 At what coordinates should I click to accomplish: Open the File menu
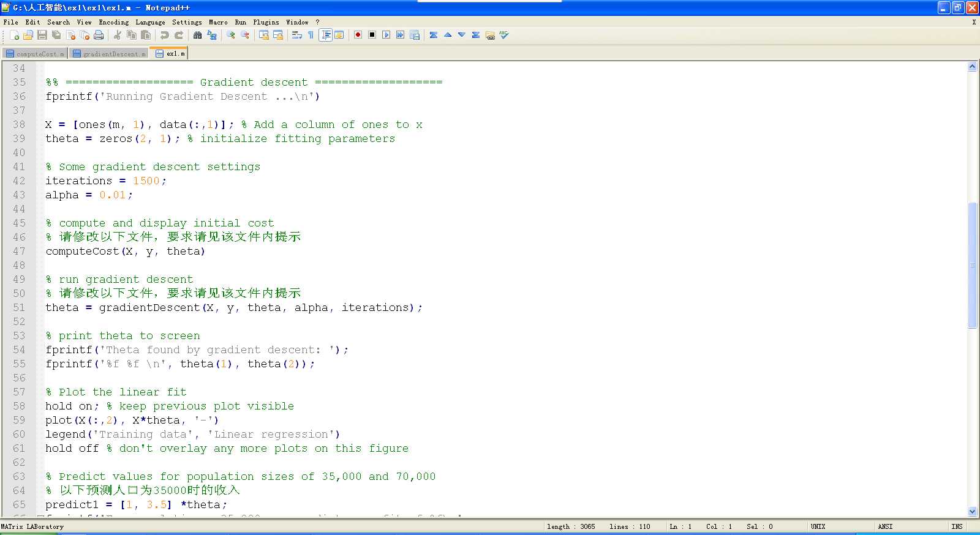(10, 22)
